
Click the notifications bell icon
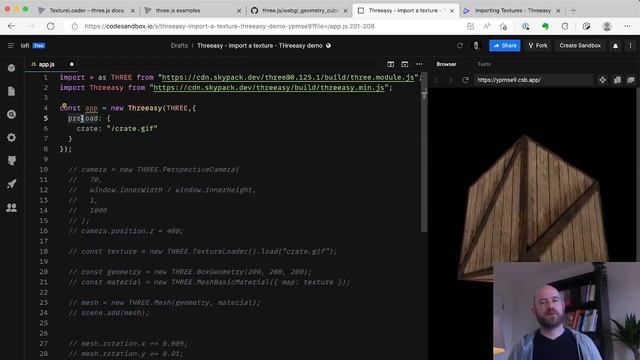tap(615, 46)
